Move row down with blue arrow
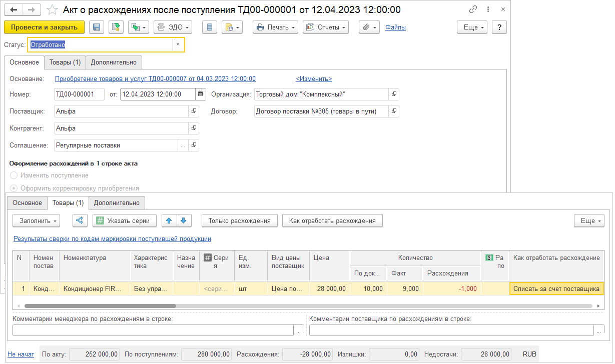Image resolution: width=615 pixels, height=364 pixels. (184, 220)
